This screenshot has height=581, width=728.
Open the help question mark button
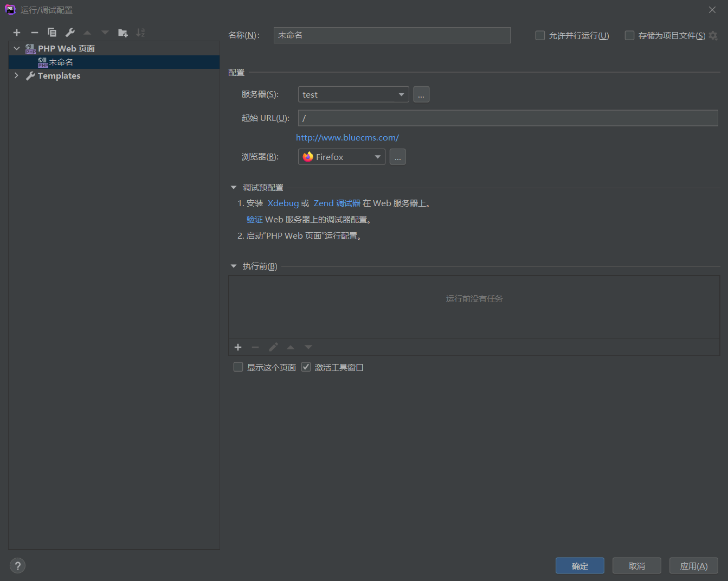pos(18,566)
